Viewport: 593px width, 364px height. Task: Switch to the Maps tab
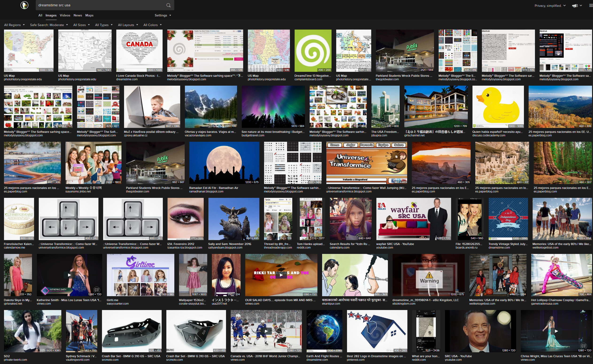[x=89, y=15]
